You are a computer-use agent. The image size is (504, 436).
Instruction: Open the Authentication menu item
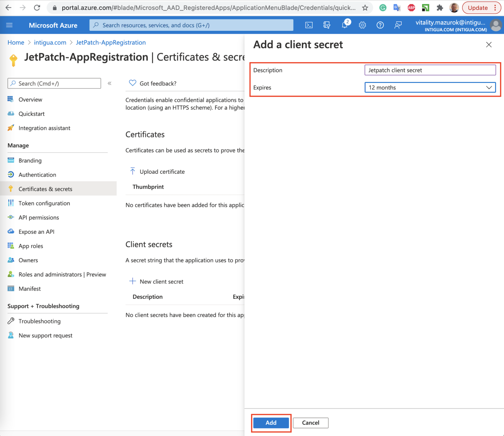37,175
